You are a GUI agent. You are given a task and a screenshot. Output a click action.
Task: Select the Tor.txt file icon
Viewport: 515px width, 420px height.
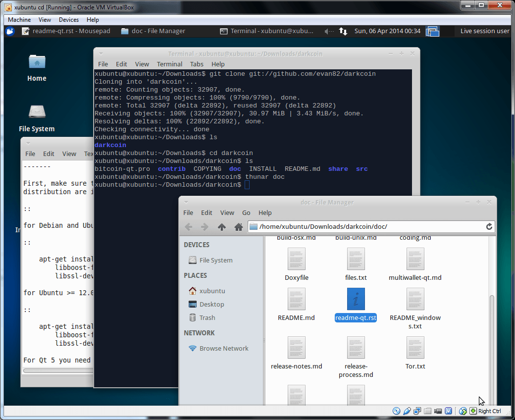coord(415,348)
